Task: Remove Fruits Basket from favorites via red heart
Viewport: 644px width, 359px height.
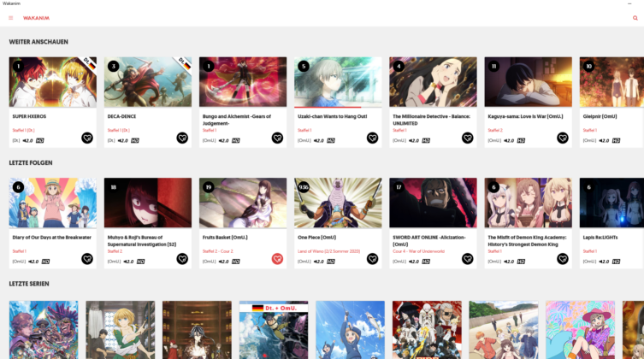Action: (277, 259)
